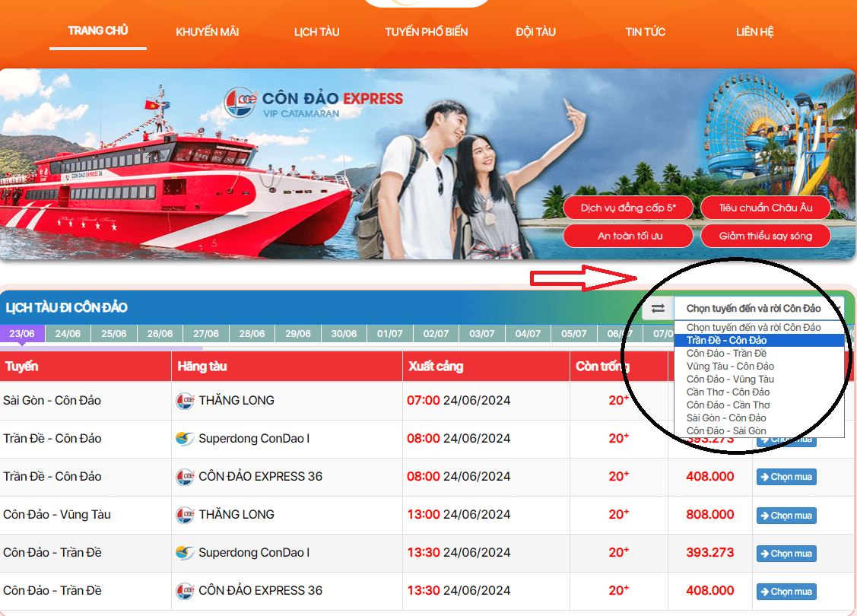857x616 pixels.
Task: Go to LỊCH TÀU schedule page
Action: coord(316,32)
